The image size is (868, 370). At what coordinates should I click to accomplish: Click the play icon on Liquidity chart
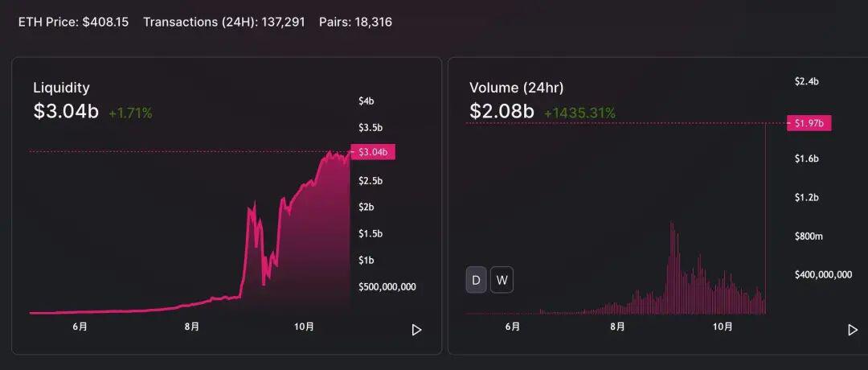click(416, 330)
